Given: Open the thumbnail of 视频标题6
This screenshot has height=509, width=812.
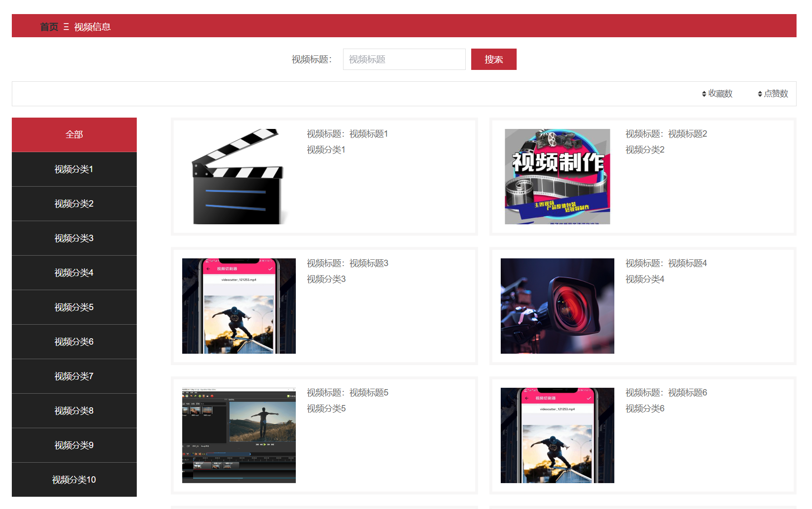Looking at the screenshot, I should click(557, 435).
